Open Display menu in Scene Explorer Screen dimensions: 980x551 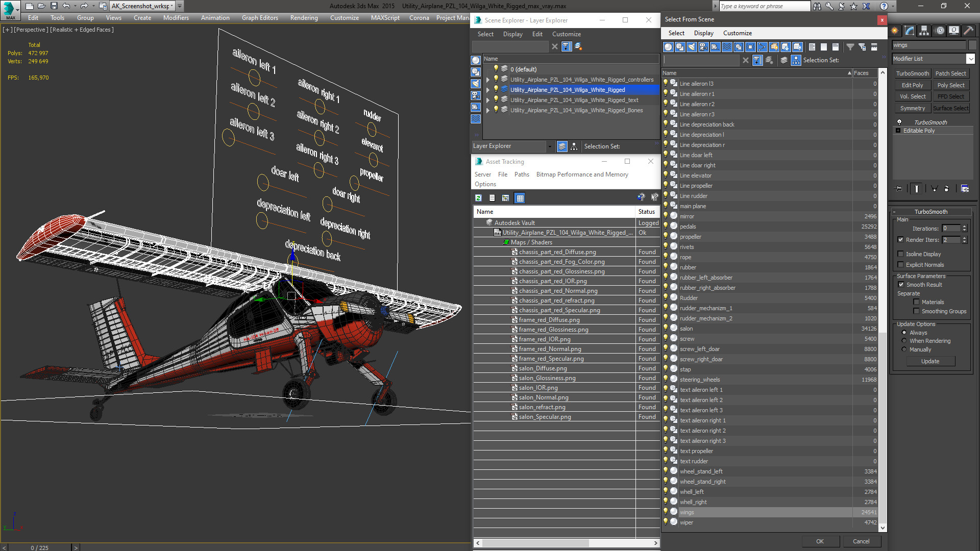tap(512, 34)
